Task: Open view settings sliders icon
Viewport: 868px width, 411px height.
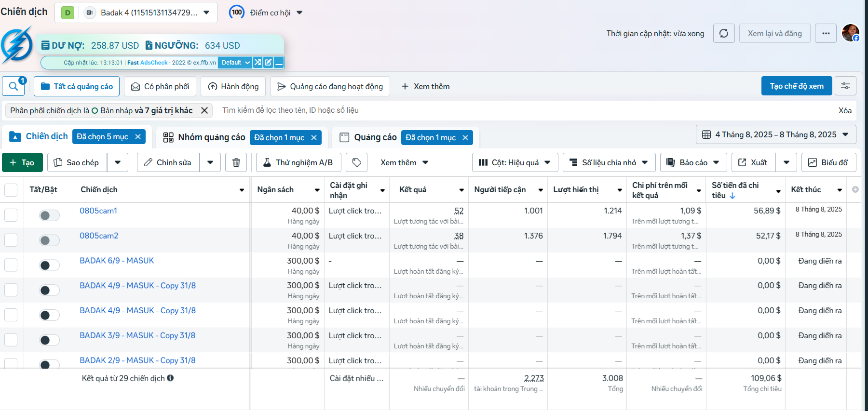Action: (x=845, y=86)
